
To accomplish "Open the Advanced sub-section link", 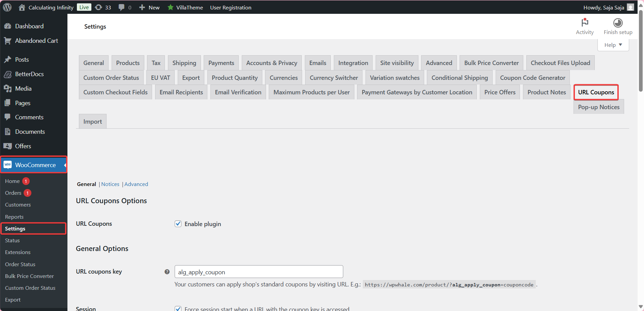I will (x=136, y=184).
